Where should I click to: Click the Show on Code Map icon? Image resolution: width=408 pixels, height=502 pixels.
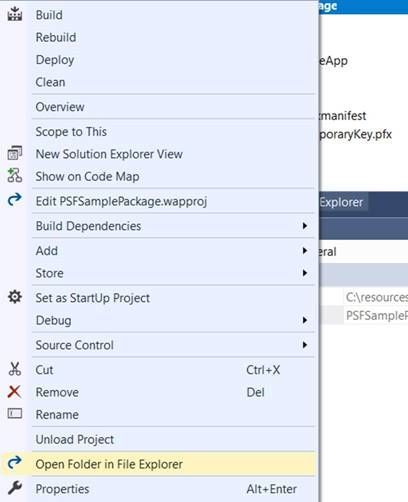pyautogui.click(x=15, y=175)
